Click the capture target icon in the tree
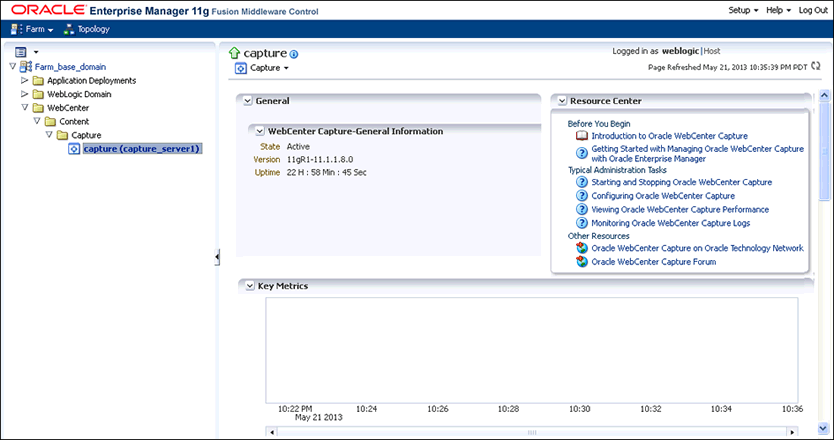The height and width of the screenshot is (440, 834). click(x=74, y=149)
